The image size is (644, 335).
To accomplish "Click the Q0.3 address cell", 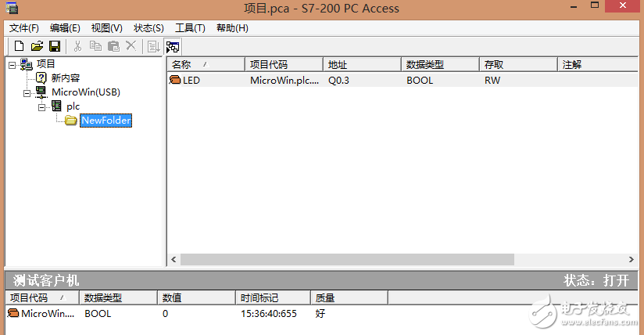I will (339, 81).
